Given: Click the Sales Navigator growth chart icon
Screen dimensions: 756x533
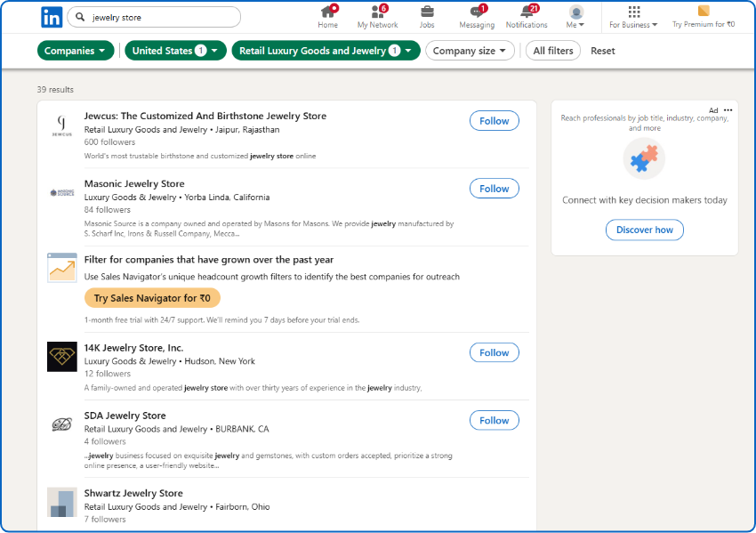Looking at the screenshot, I should pyautogui.click(x=61, y=268).
